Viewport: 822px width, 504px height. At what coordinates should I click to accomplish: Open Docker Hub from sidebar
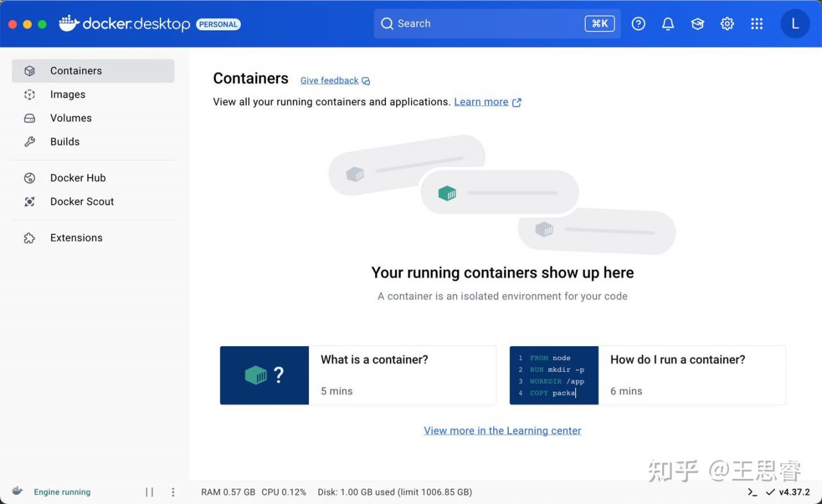click(93, 178)
